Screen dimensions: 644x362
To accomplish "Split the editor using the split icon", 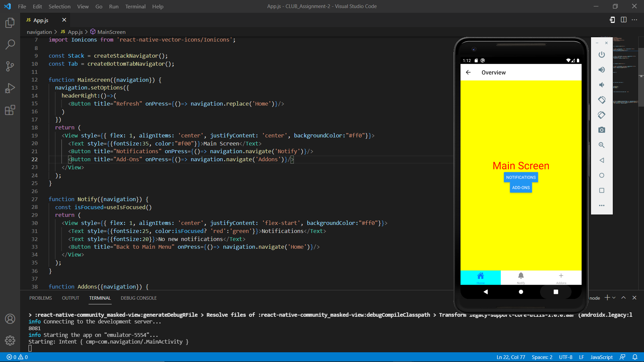I will pyautogui.click(x=624, y=20).
